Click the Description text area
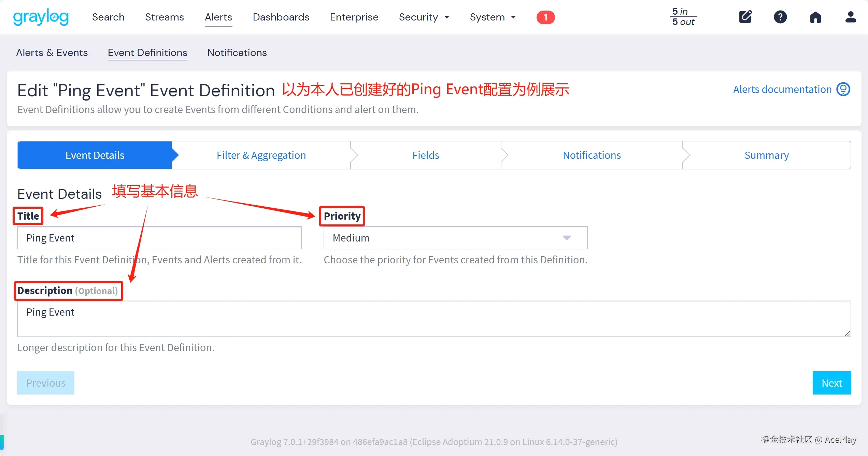This screenshot has width=868, height=456. pos(433,319)
